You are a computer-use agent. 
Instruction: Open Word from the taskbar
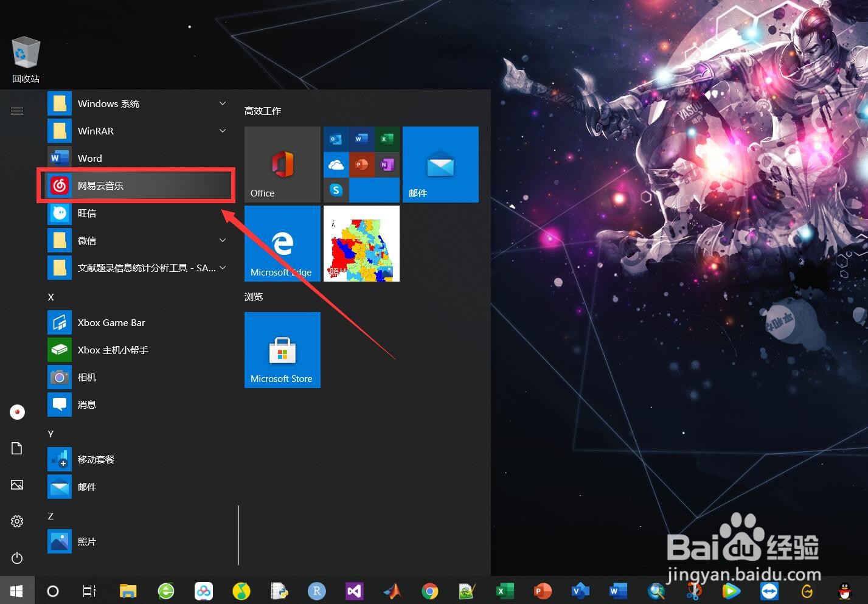tap(618, 591)
